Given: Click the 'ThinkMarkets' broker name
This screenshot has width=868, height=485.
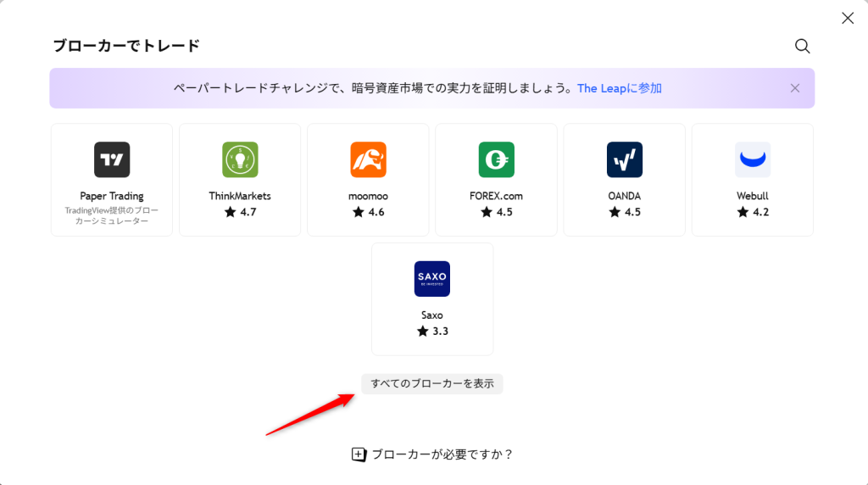Looking at the screenshot, I should (240, 196).
